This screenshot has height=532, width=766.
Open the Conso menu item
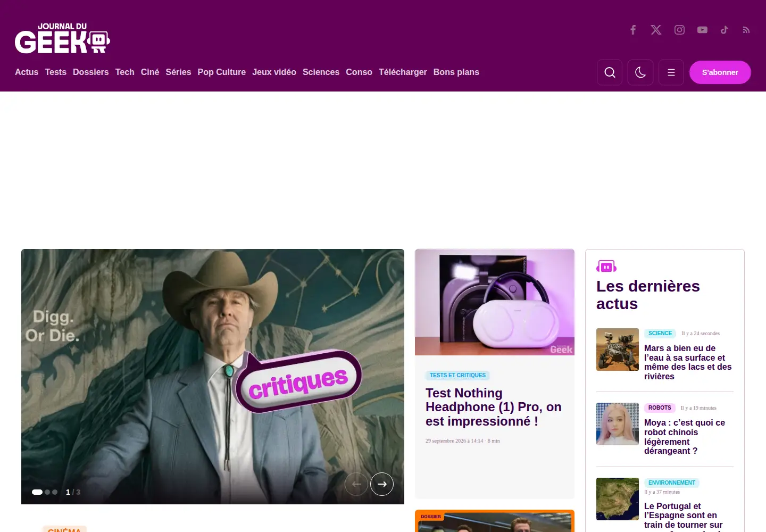pos(359,72)
